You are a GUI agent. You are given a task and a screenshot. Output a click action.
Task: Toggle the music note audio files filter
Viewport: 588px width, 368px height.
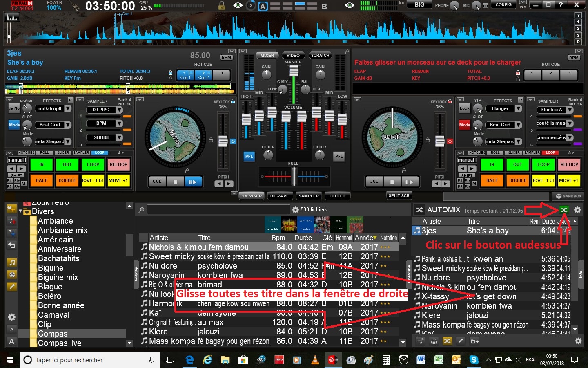click(x=12, y=263)
